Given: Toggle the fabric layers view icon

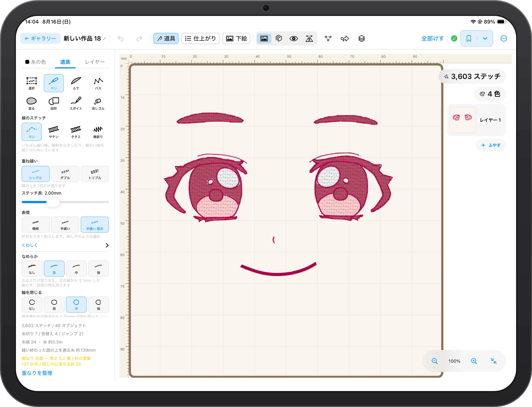Looking at the screenshot, I should tap(279, 38).
